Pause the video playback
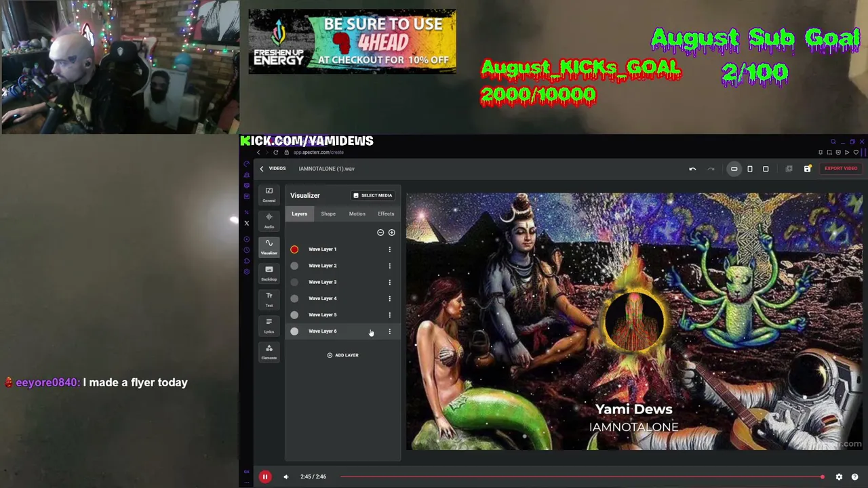This screenshot has height=488, width=868. coord(265,477)
